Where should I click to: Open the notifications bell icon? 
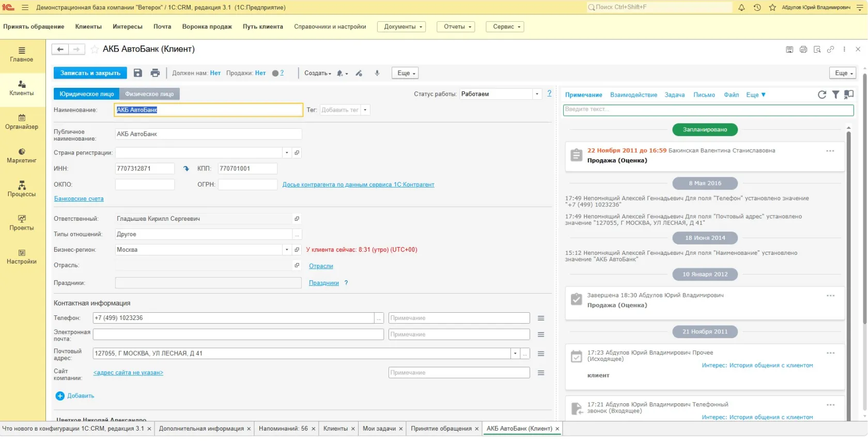[x=741, y=7]
